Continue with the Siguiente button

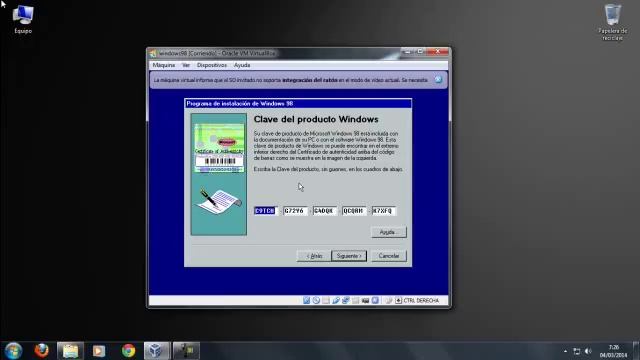pos(349,256)
